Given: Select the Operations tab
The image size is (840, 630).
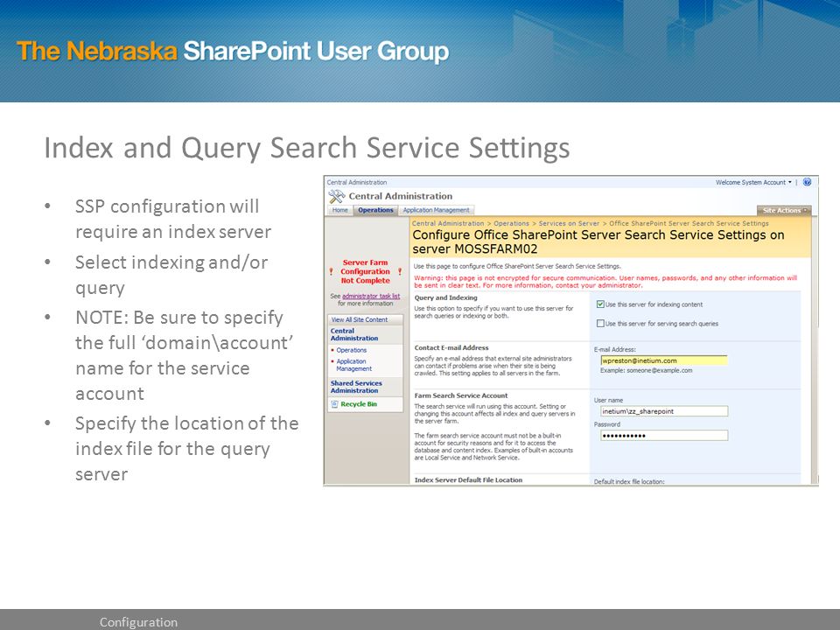Looking at the screenshot, I should point(375,210).
